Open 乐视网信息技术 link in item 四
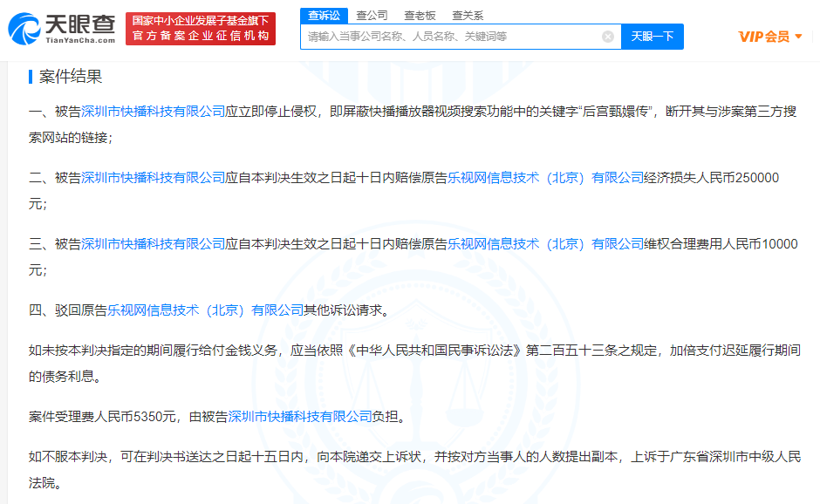820x504 pixels. tap(206, 310)
